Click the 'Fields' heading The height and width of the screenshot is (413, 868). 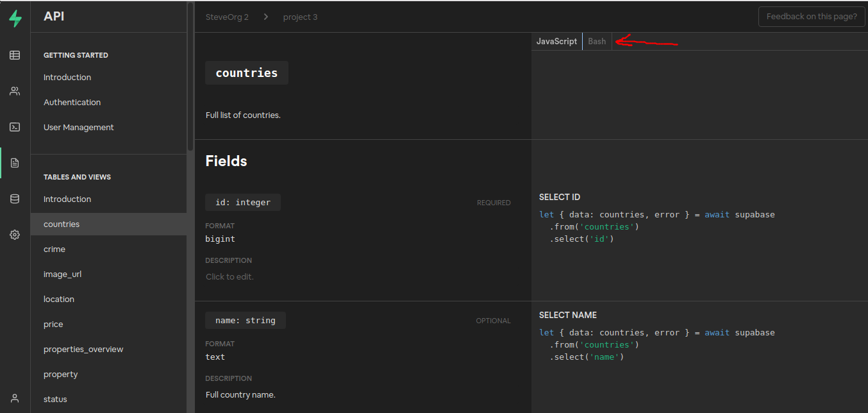[226, 161]
